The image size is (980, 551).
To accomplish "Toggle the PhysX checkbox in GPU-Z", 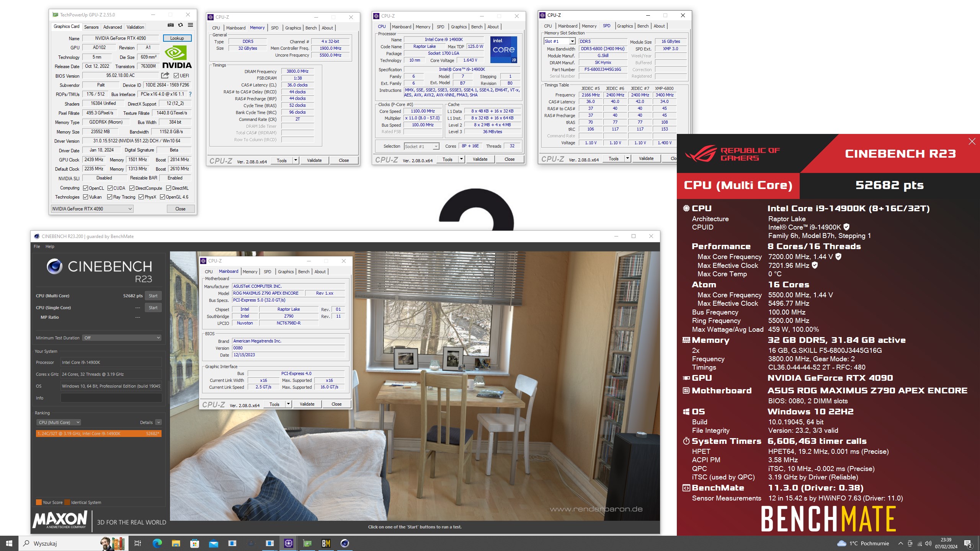I will [x=141, y=197].
